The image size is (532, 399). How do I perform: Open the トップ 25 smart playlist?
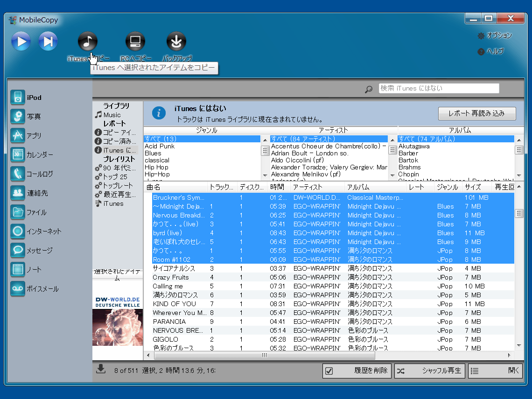click(111, 177)
